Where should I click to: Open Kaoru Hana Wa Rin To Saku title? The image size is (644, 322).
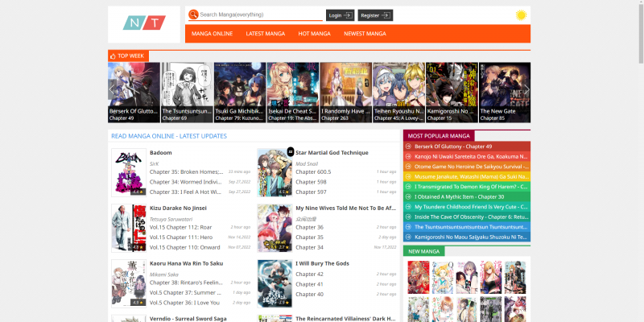click(187, 264)
